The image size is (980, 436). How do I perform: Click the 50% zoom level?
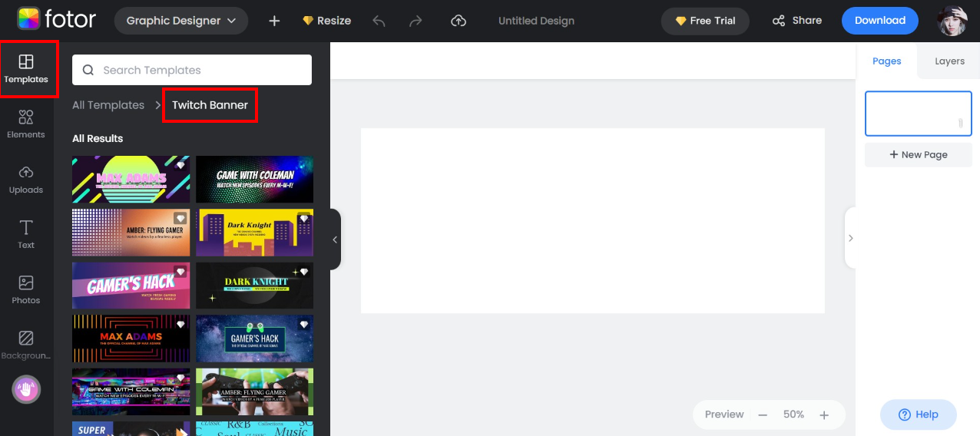tap(793, 415)
